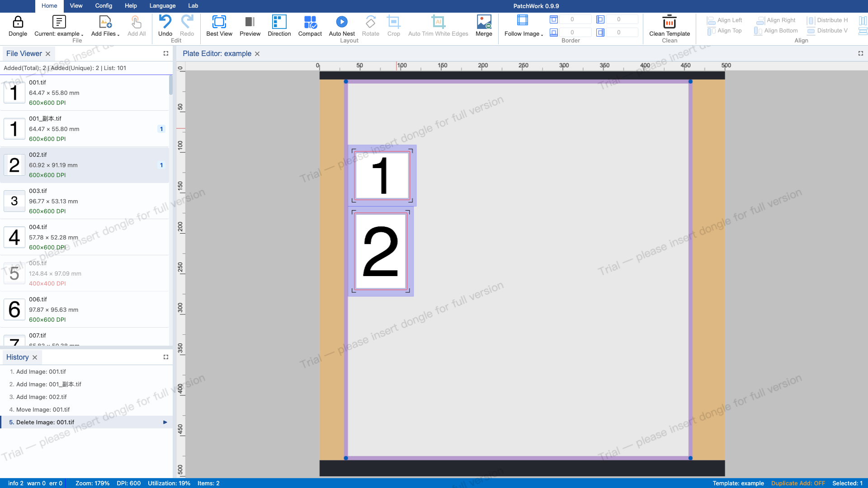Screen dimensions: 868x488
Task: Click the Add All icon
Action: (x=137, y=22)
